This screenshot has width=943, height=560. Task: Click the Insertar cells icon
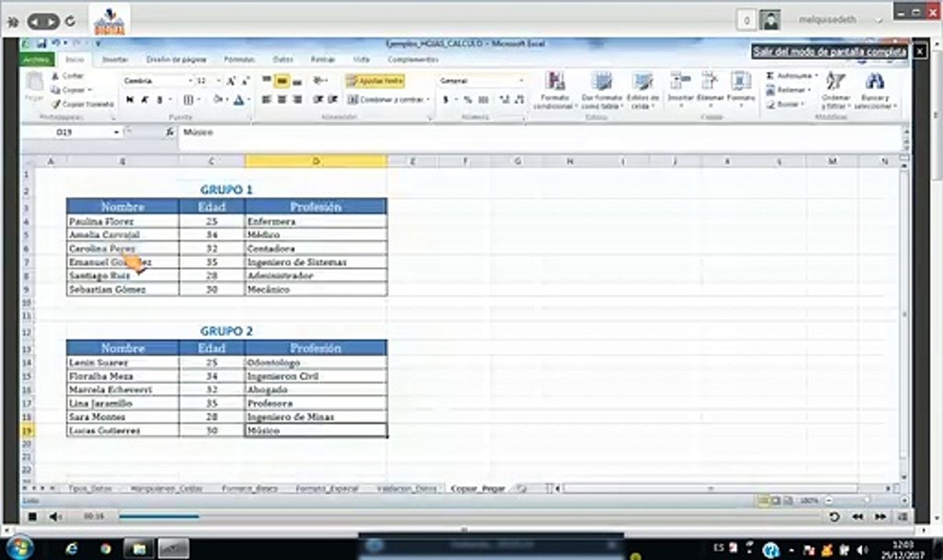tap(680, 81)
